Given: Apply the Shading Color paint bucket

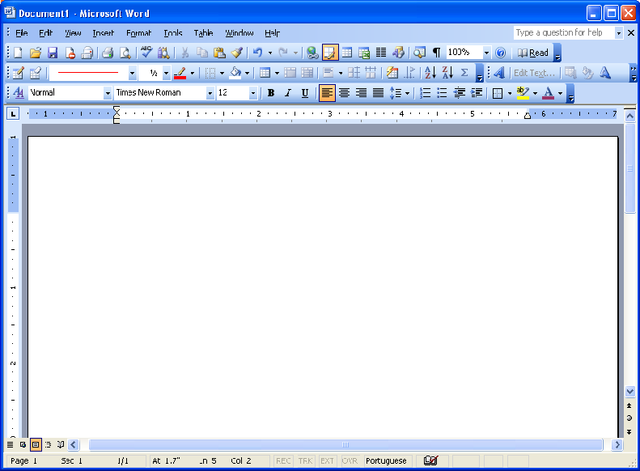Looking at the screenshot, I should [x=236, y=73].
